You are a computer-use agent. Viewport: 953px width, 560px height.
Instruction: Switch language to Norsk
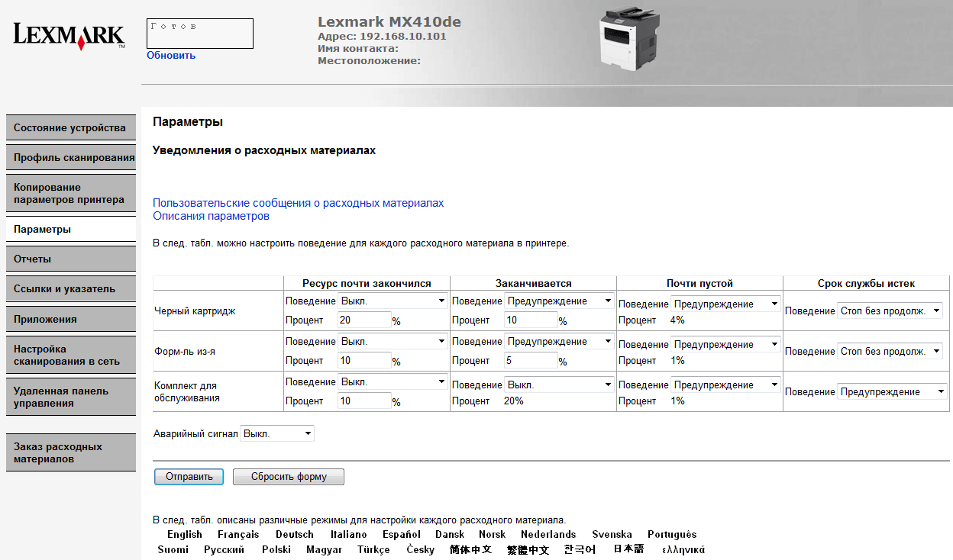coord(493,534)
